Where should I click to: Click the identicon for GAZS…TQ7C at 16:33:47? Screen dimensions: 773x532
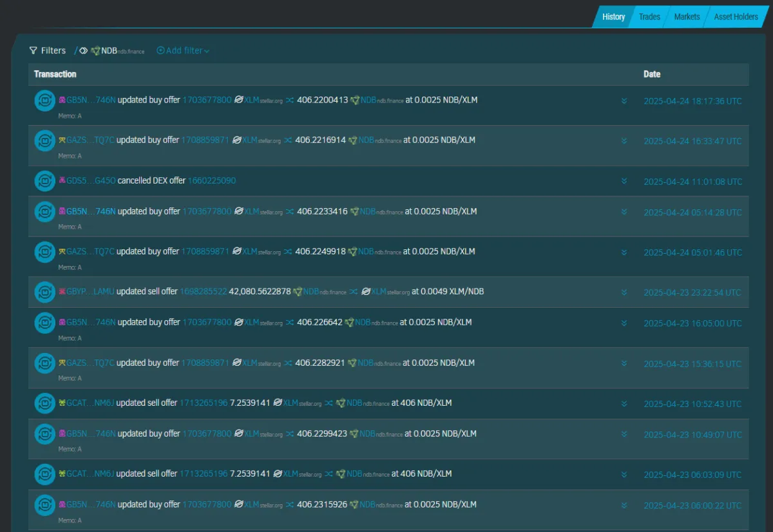(x=62, y=140)
